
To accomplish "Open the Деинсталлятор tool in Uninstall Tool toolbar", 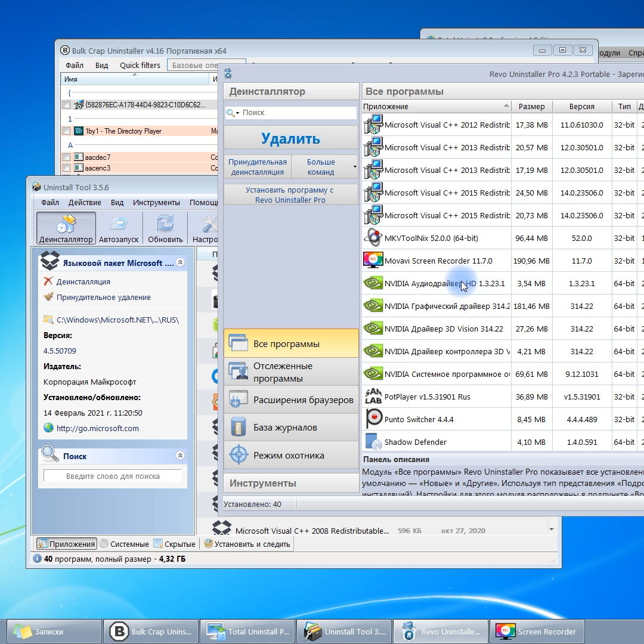I will pyautogui.click(x=66, y=228).
